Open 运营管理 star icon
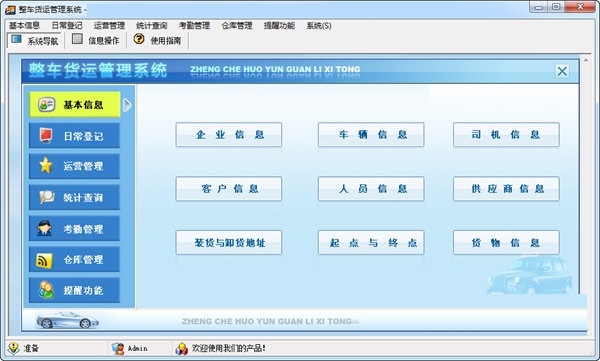Viewport: 600px width, 361px height. (46, 165)
